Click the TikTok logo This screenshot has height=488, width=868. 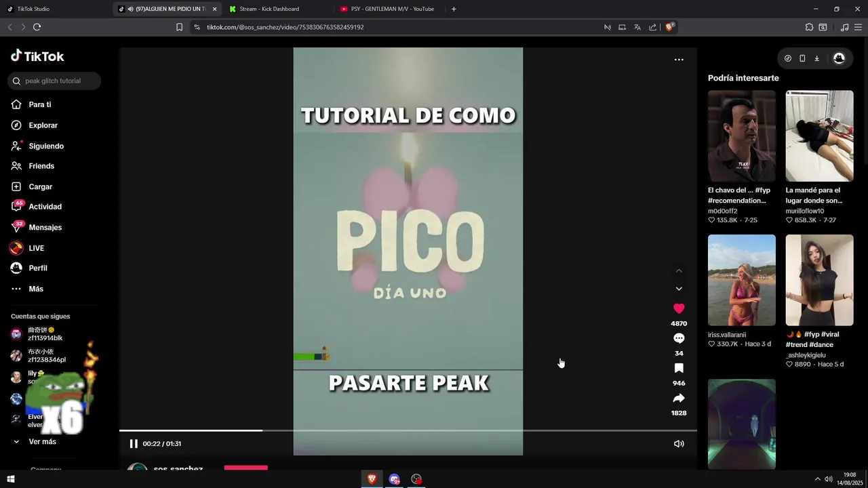[x=37, y=56]
